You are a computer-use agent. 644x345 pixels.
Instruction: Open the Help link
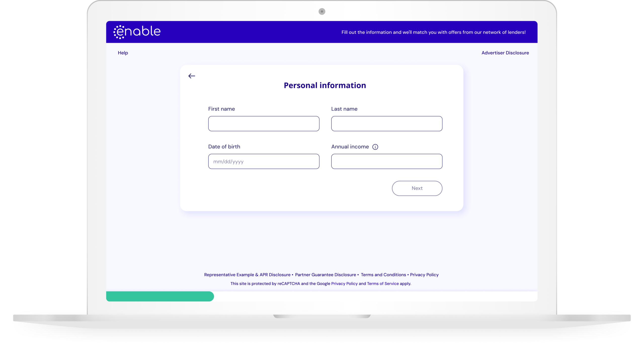pyautogui.click(x=123, y=53)
